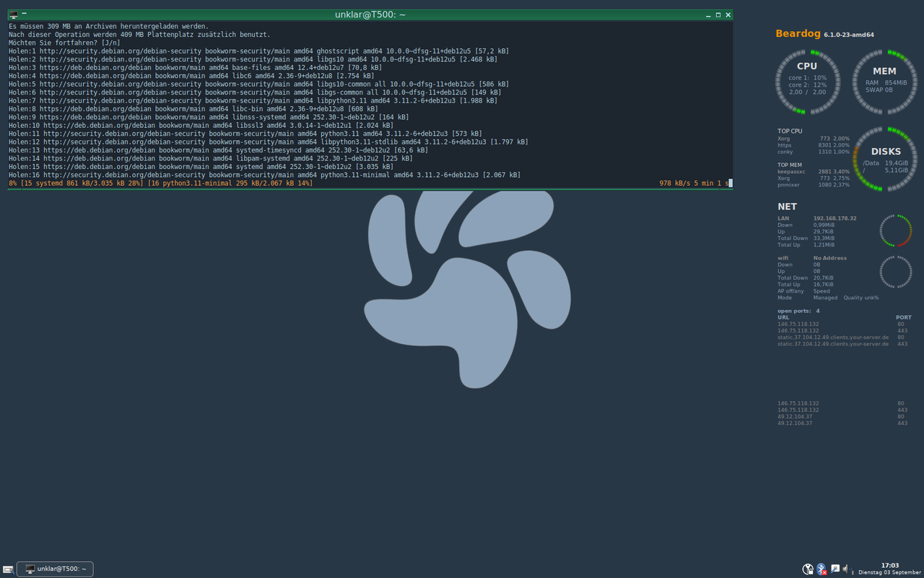Click the Beardog hostname heading in Conky
The image size is (924, 578).
[x=798, y=33]
